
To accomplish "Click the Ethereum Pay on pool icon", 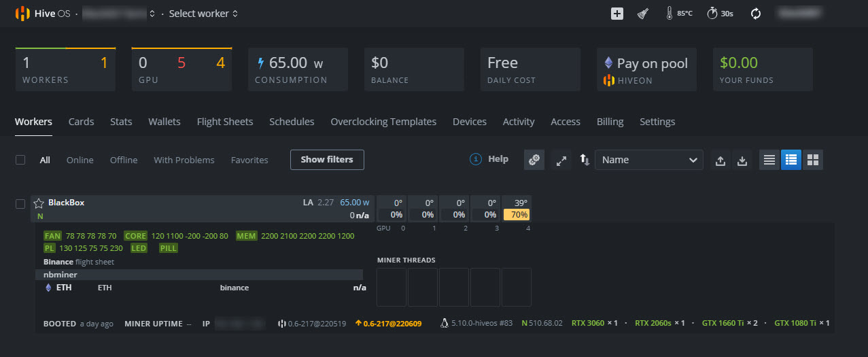I will [x=608, y=63].
